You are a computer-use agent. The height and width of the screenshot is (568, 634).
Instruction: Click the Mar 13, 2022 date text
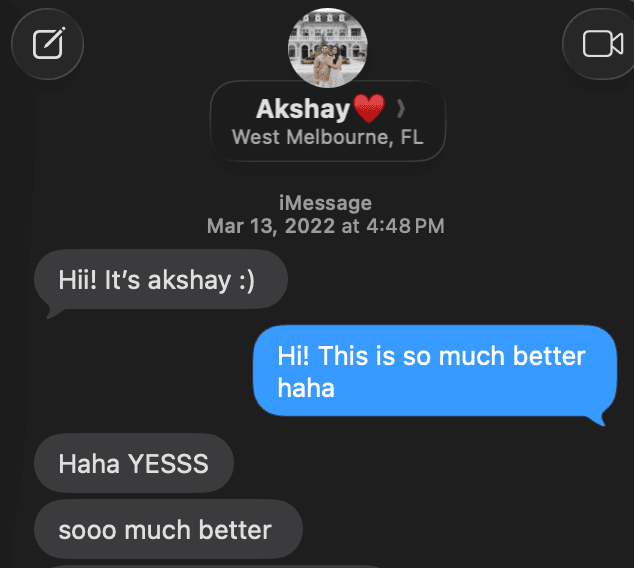pos(271,226)
